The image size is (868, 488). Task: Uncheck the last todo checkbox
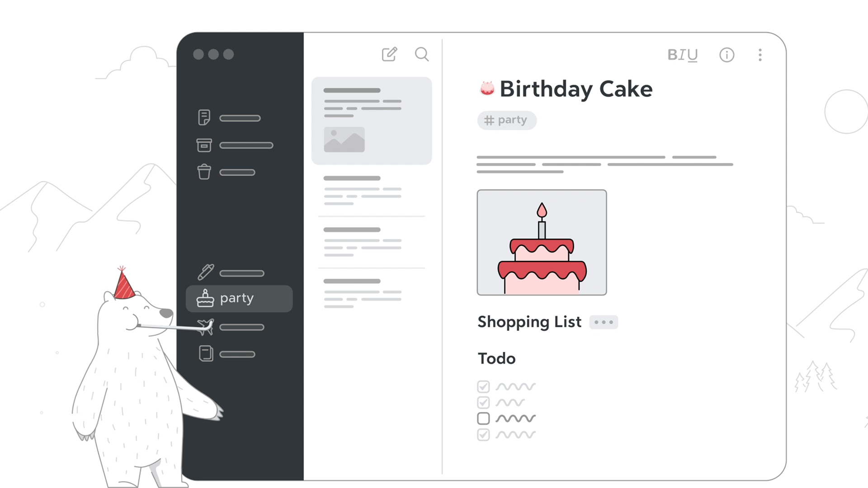tap(483, 435)
